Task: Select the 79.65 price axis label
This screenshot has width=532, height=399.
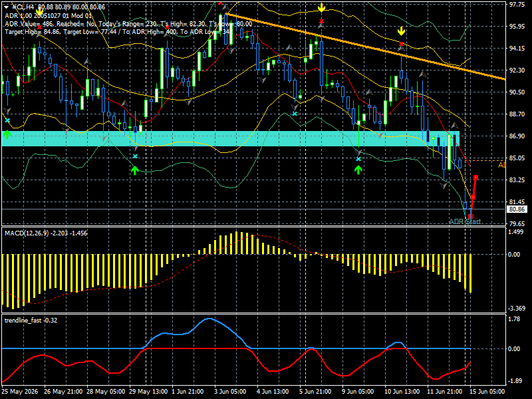Action: (x=517, y=223)
